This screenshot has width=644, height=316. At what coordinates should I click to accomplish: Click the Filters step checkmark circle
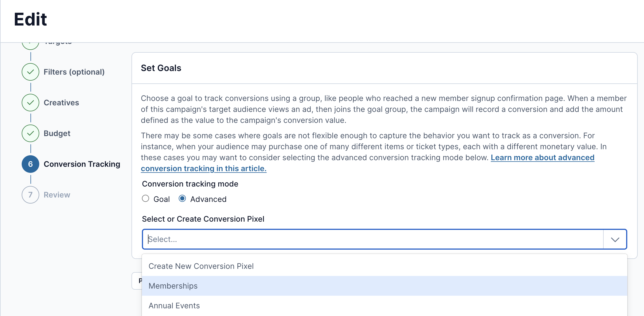(30, 72)
